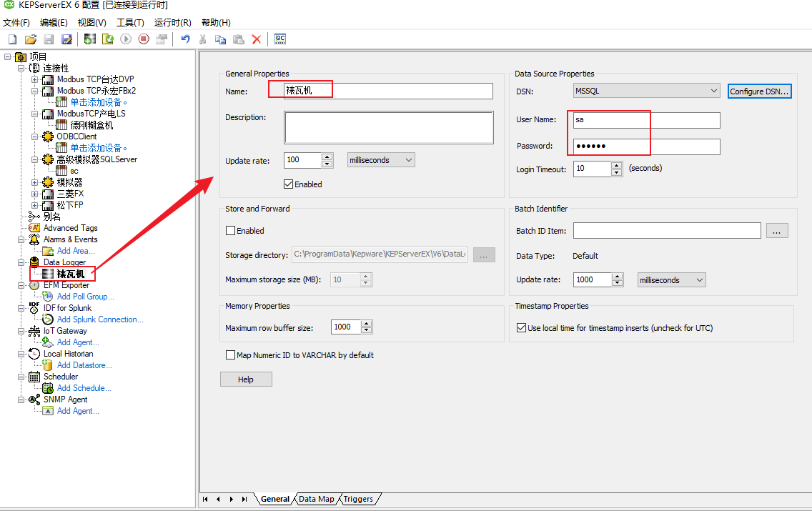Click the Configure DSN... button
812x511 pixels.
pyautogui.click(x=759, y=91)
